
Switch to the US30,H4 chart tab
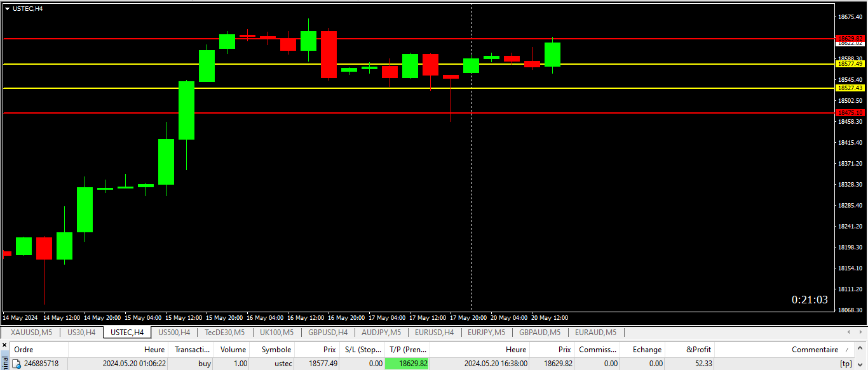[81, 332]
